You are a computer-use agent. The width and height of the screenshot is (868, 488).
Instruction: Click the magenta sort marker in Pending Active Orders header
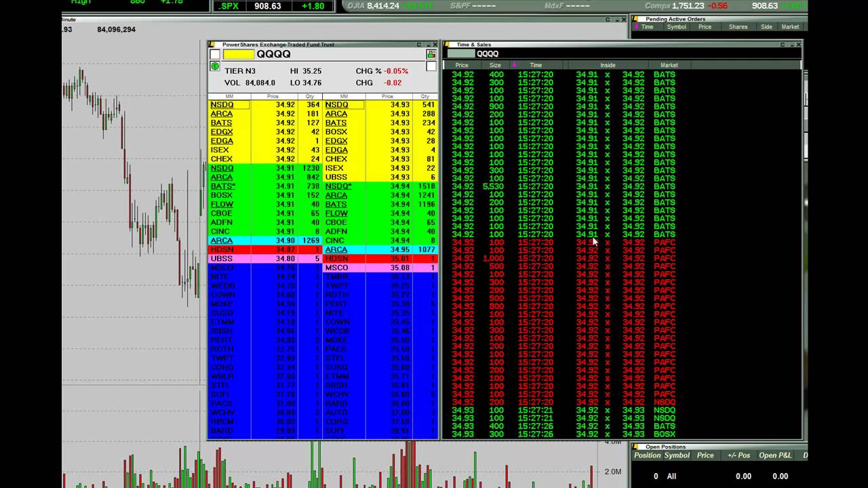tap(635, 27)
